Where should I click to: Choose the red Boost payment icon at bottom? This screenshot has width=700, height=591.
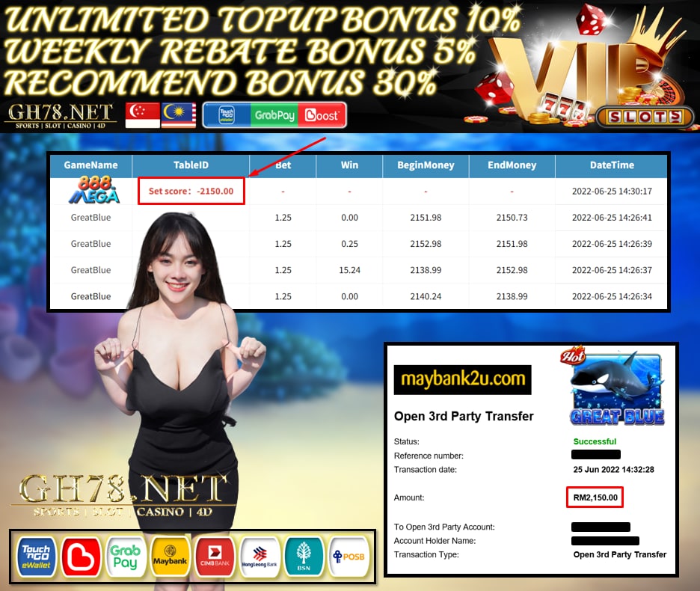click(81, 557)
